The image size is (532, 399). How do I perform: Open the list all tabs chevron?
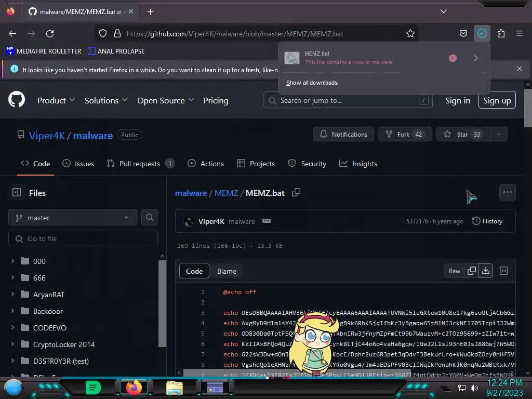coord(444,11)
